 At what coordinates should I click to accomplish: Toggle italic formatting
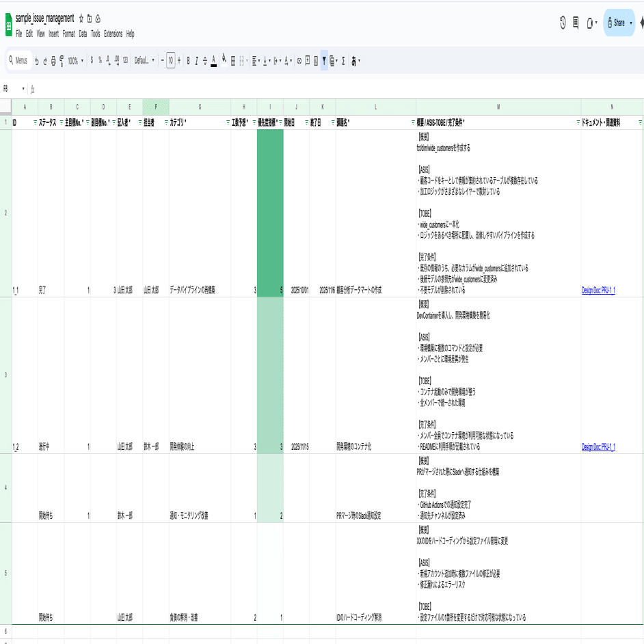[x=196, y=61]
